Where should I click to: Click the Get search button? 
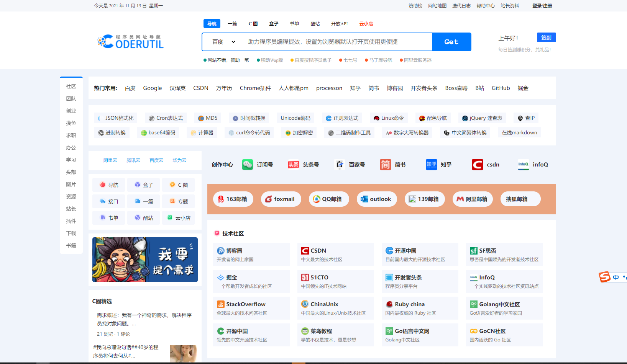point(451,42)
